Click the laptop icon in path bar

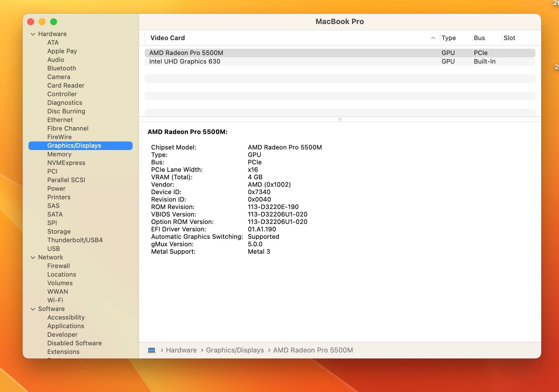(152, 350)
